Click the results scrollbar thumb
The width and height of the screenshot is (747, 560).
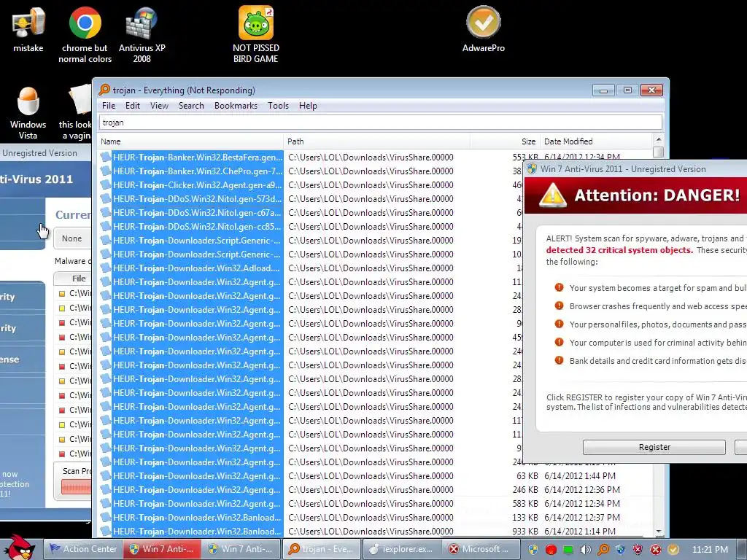tap(659, 152)
